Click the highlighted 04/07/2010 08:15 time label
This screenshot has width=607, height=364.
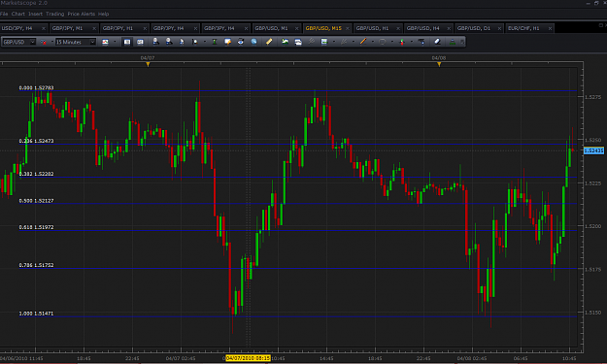pos(248,358)
